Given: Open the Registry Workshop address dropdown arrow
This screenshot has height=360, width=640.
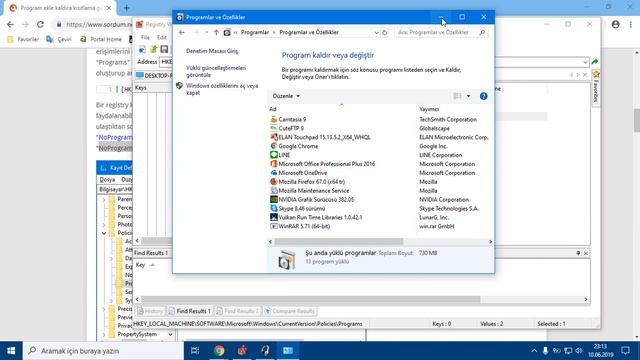Looking at the screenshot, I should pos(585,62).
